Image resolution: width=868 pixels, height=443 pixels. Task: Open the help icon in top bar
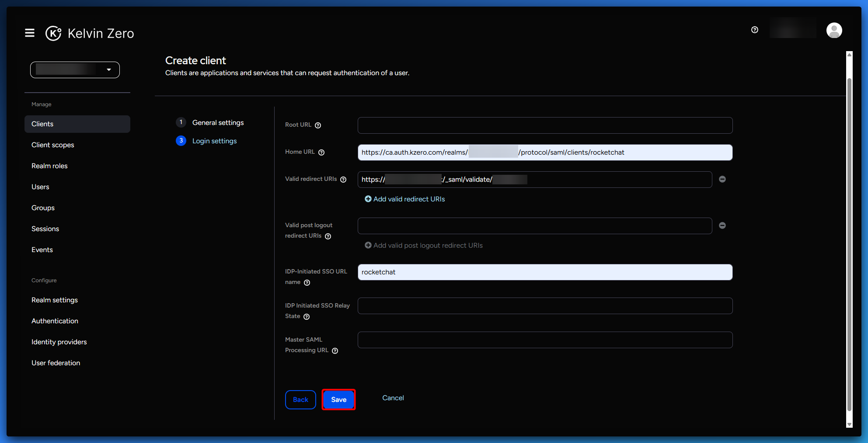point(755,30)
